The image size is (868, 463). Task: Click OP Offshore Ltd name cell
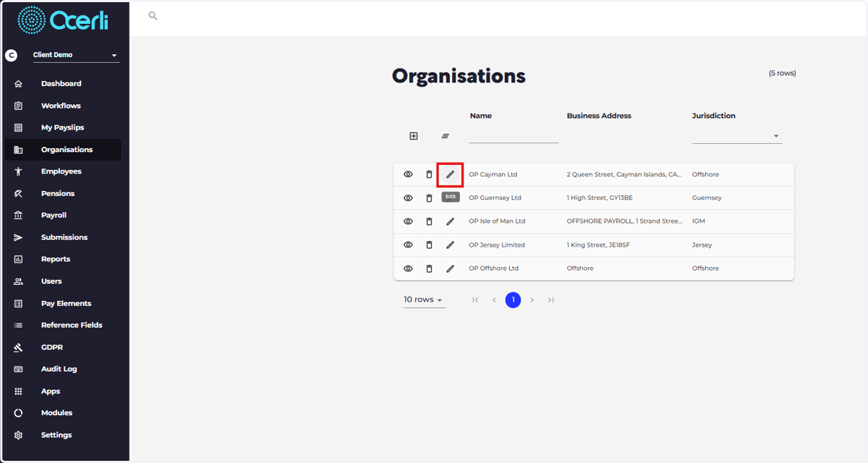click(494, 268)
